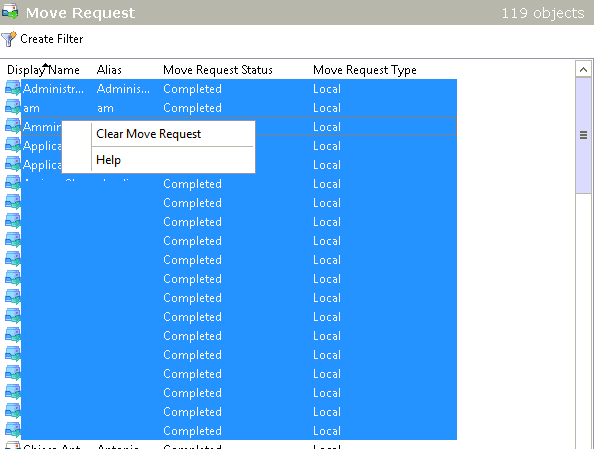
Task: Sort by Display Name column header
Action: point(43,70)
